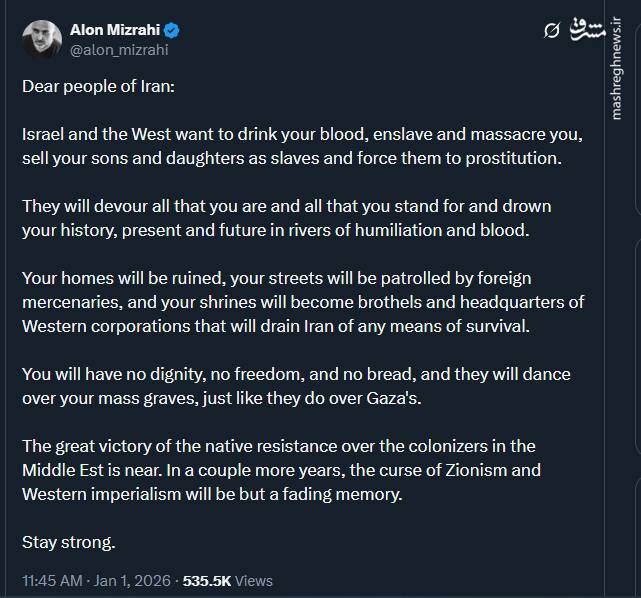Click the paragraph starting "Your homes will be ruined"

coord(302,301)
